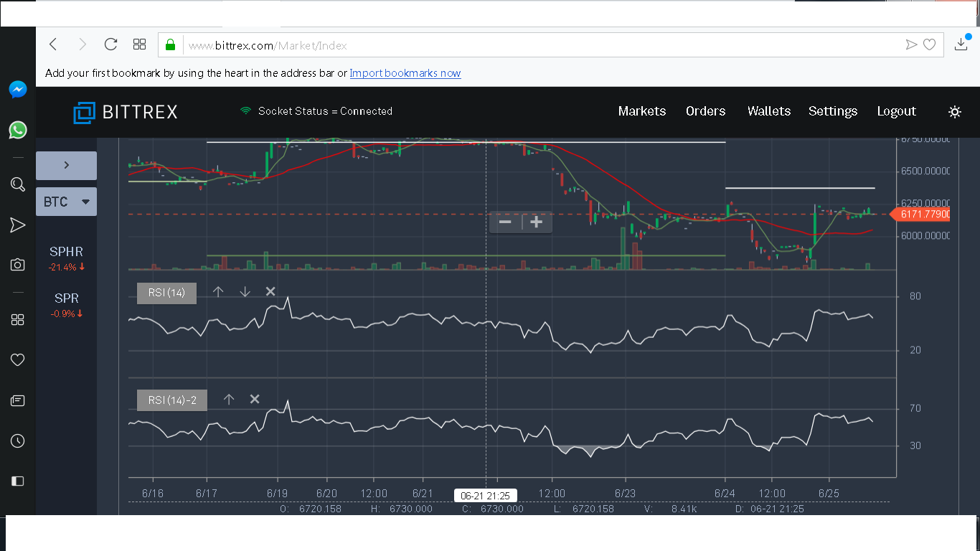Click the Bittrex logo
Image resolution: width=980 pixels, height=551 pixels.
click(126, 112)
